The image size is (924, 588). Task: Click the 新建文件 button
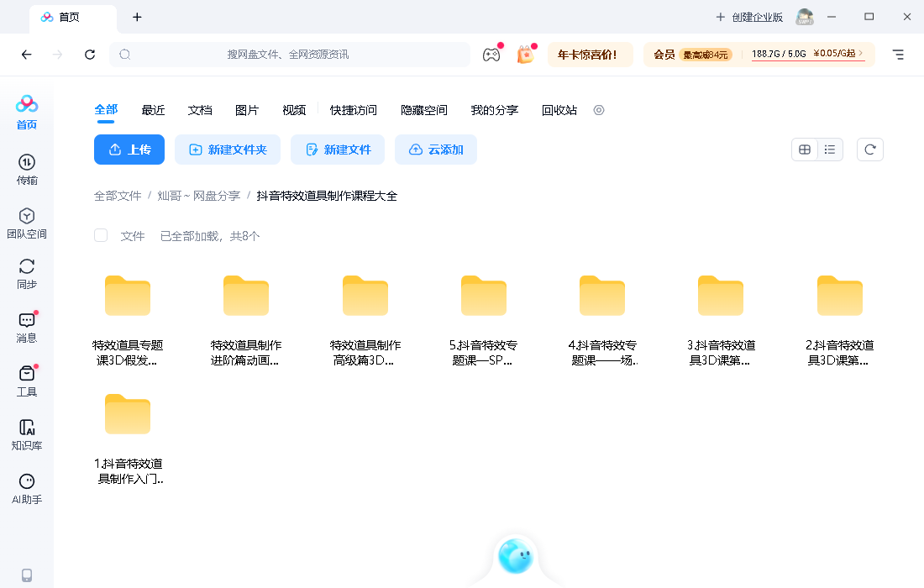point(338,150)
